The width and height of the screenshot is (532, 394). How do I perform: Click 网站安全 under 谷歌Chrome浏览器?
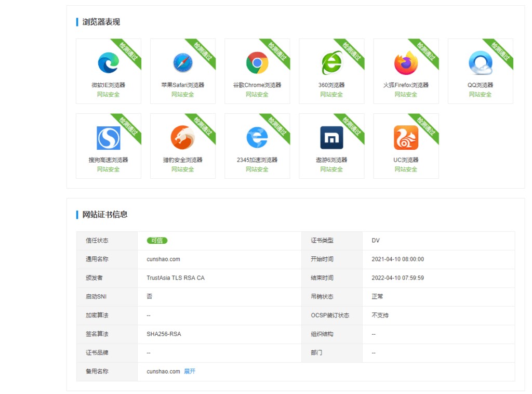257,95
